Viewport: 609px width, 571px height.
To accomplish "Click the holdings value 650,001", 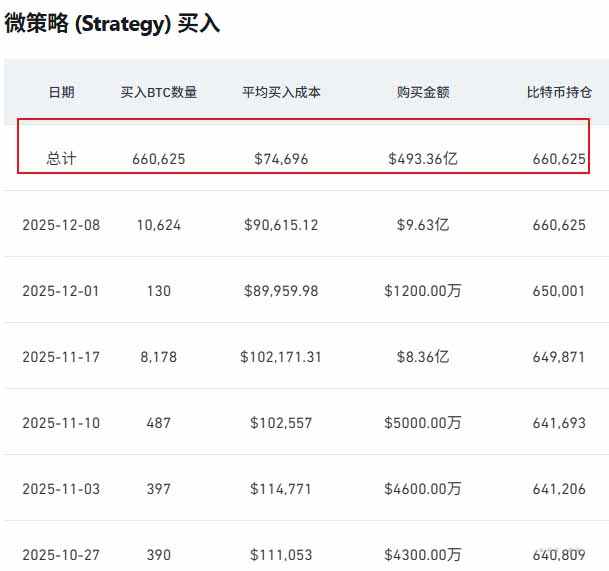I will pyautogui.click(x=559, y=291).
